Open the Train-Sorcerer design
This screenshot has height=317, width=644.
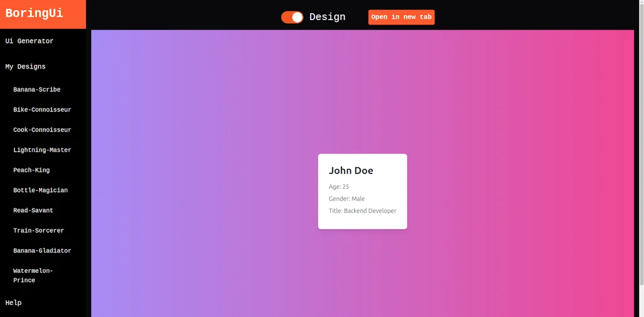pyautogui.click(x=38, y=231)
